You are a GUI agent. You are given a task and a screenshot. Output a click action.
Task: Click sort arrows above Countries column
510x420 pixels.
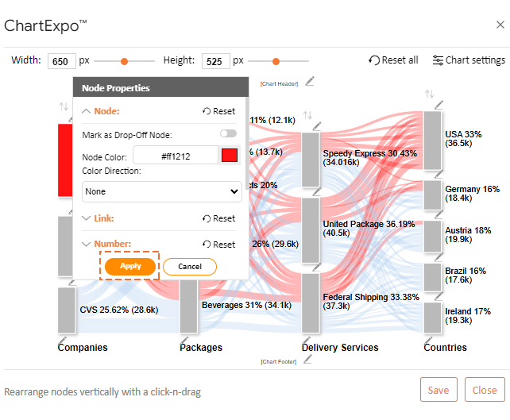430,94
